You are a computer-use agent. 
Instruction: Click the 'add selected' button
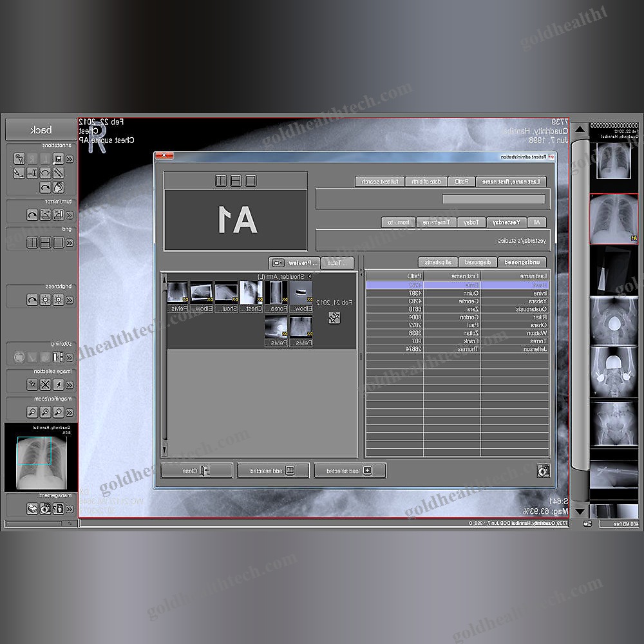tap(273, 471)
